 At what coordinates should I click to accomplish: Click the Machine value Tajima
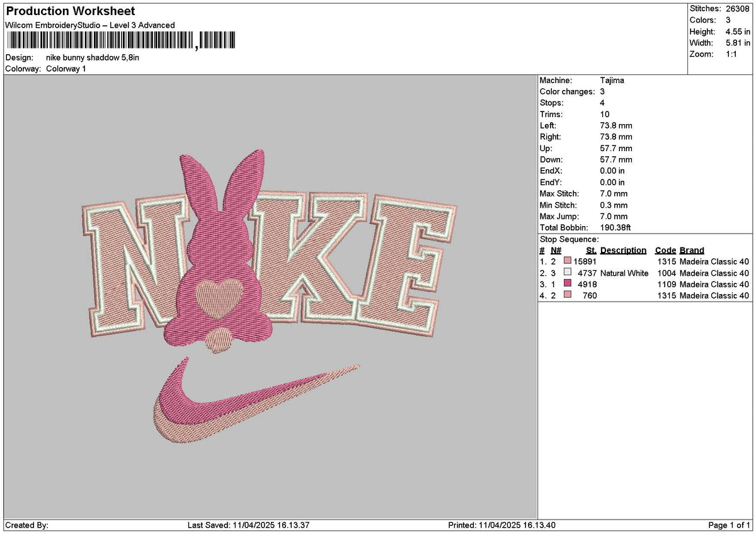click(612, 81)
